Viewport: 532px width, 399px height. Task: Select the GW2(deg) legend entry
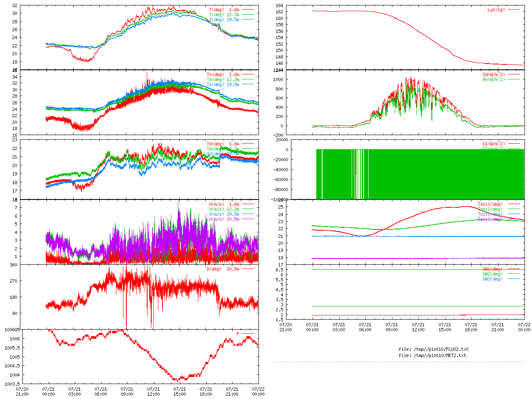pyautogui.click(x=492, y=274)
